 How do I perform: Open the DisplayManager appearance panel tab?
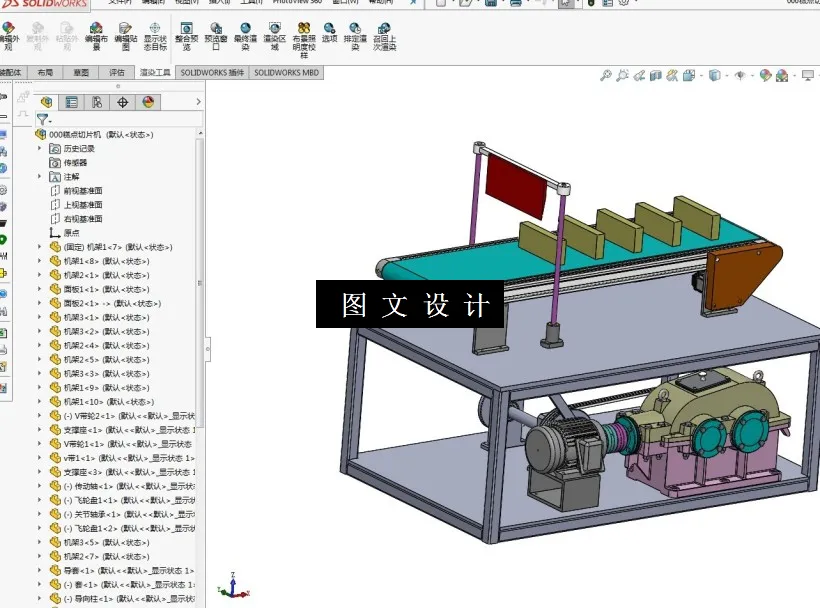[148, 101]
